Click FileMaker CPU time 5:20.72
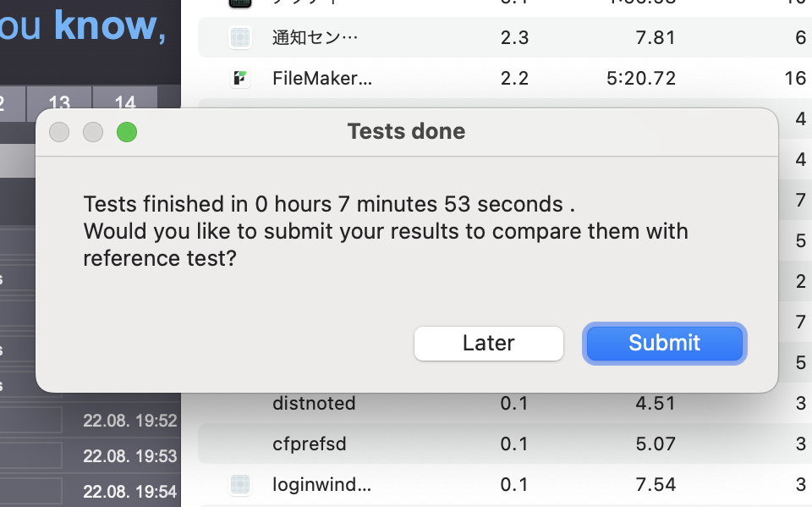 pos(641,78)
